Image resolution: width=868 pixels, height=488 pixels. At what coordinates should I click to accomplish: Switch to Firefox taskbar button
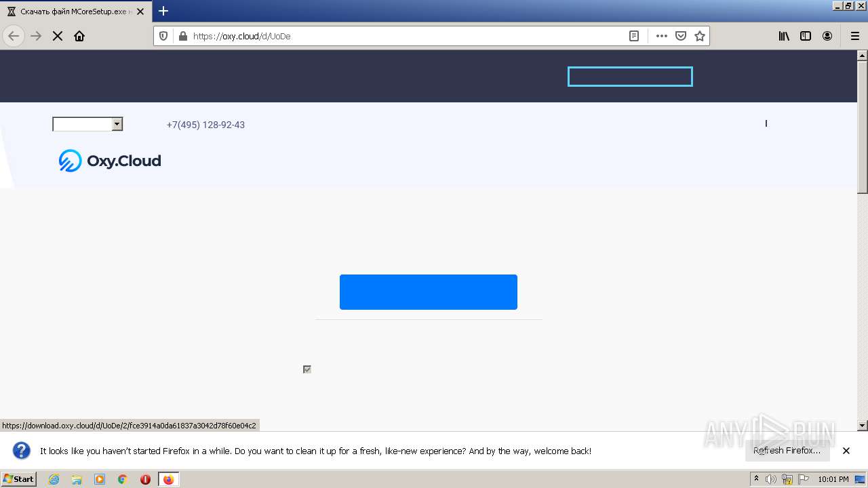tap(168, 479)
